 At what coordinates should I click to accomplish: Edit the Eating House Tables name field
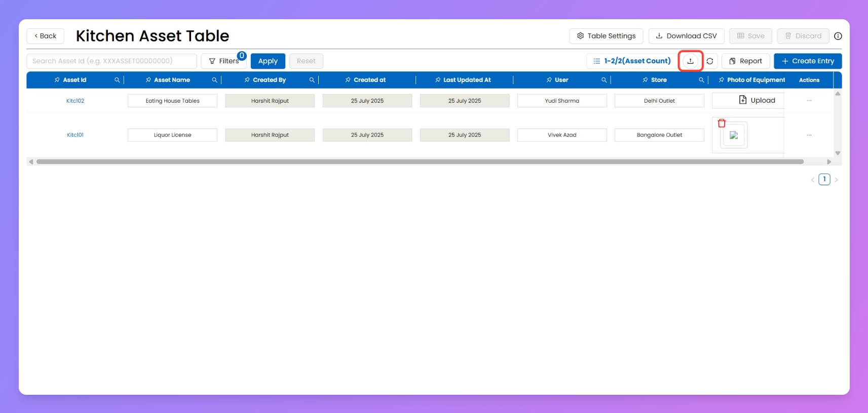(172, 101)
